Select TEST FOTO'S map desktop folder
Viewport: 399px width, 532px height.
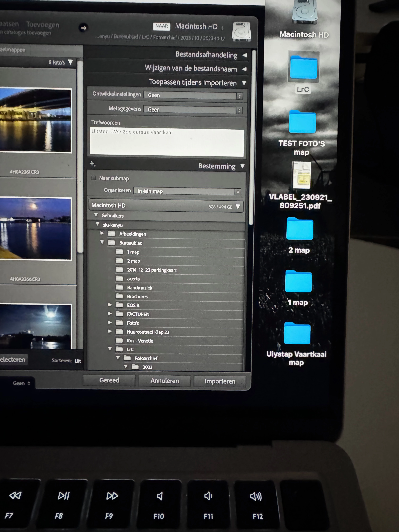(x=302, y=122)
